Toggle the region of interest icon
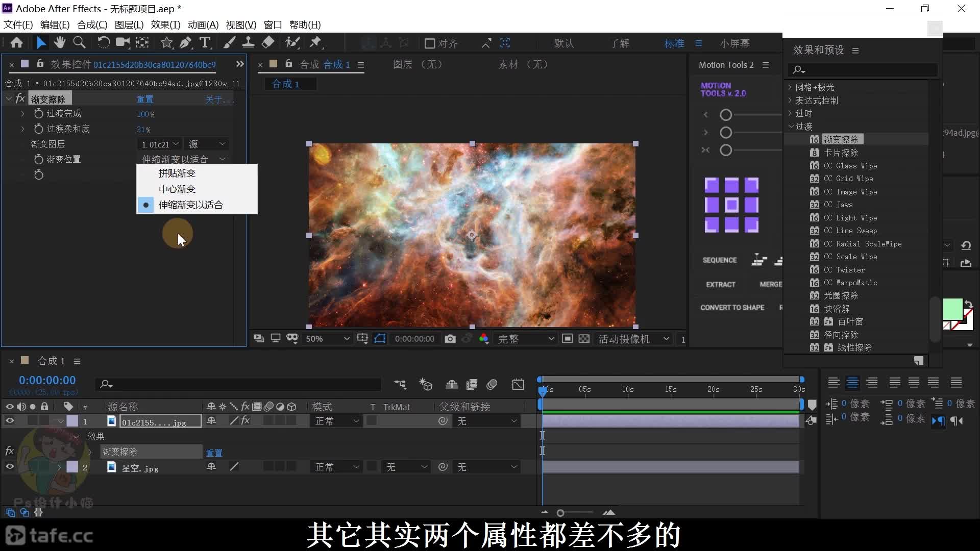Screen dimensions: 980x551 (567, 339)
